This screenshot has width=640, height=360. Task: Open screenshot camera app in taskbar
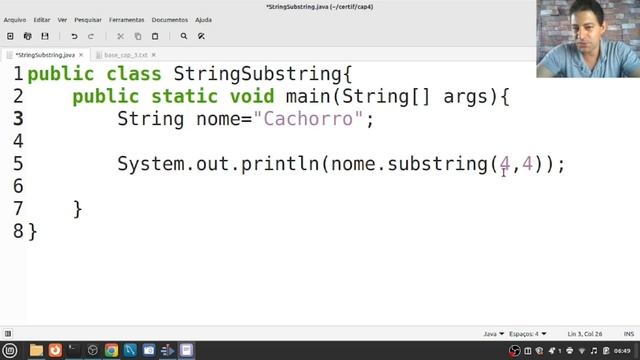tap(149, 350)
